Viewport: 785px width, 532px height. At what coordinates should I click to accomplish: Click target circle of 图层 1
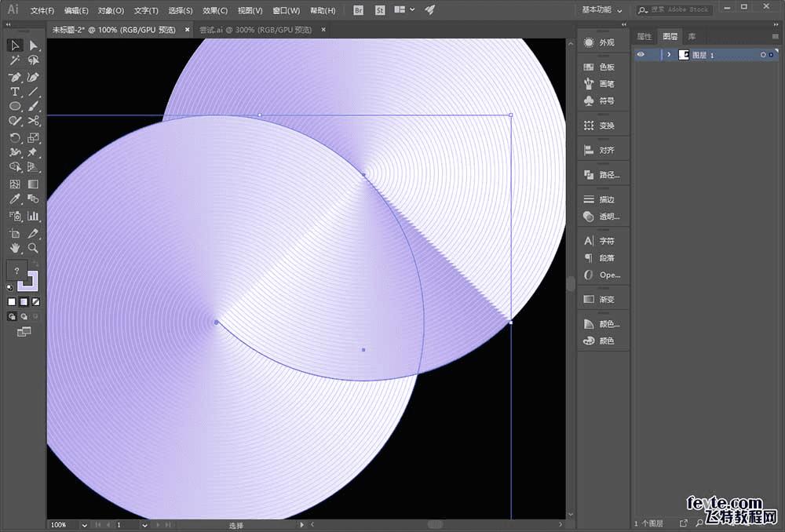pos(762,55)
